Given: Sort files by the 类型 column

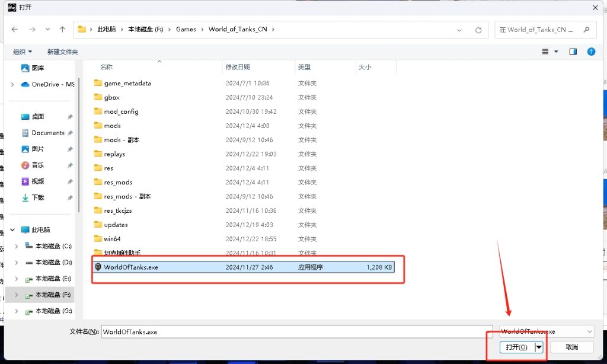Looking at the screenshot, I should (304, 67).
